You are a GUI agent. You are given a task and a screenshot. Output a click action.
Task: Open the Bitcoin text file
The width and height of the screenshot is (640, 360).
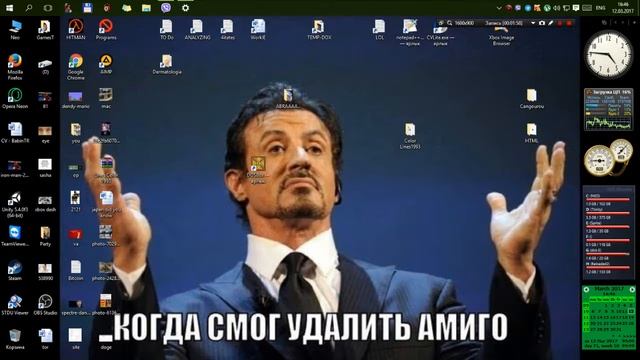pyautogui.click(x=76, y=270)
